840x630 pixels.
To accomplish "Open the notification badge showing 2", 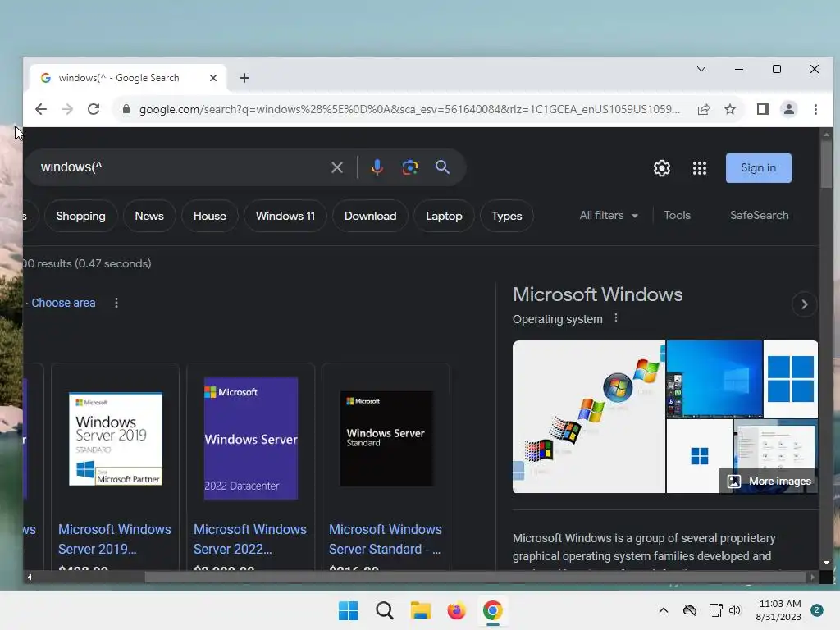I will pos(817,610).
